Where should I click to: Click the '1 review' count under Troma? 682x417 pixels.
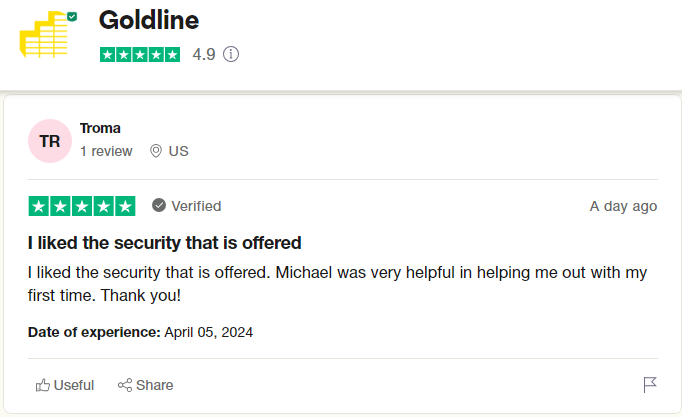pos(106,151)
